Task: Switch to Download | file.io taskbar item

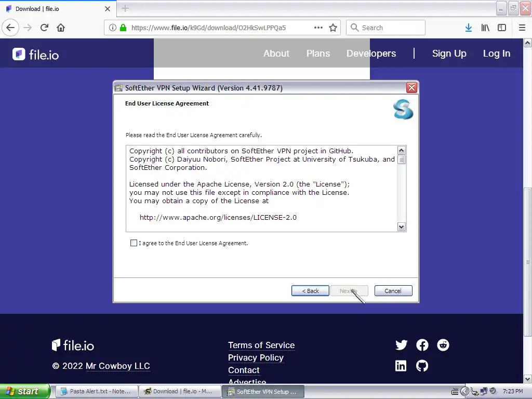Action: pyautogui.click(x=179, y=391)
